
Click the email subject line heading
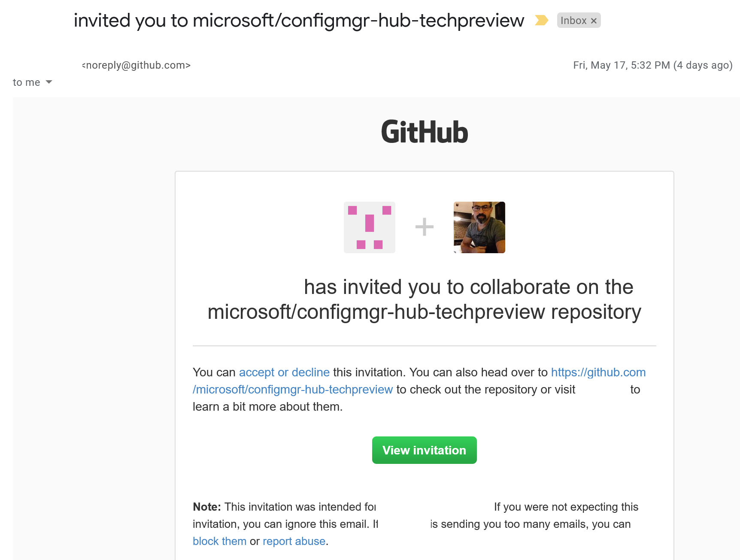tap(299, 21)
